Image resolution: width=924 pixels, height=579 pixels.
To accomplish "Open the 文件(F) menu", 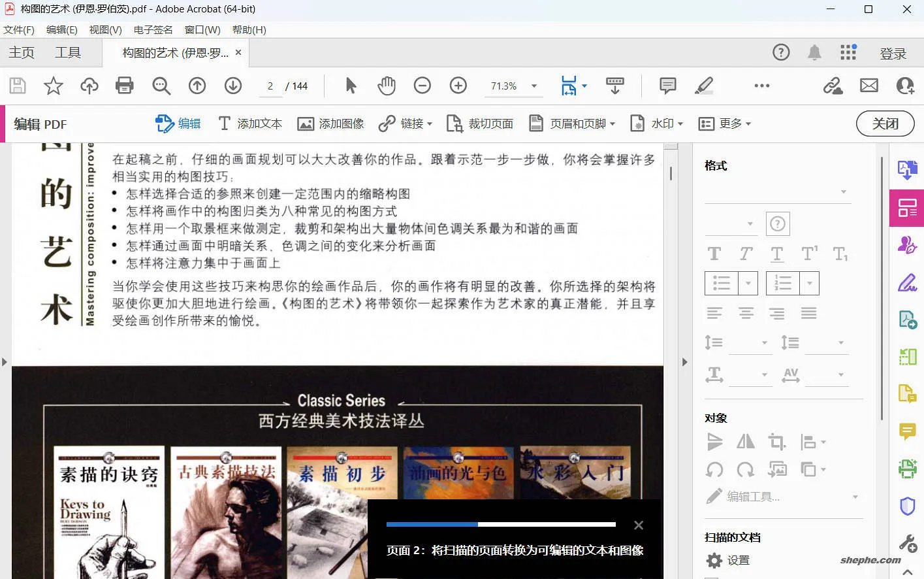I will click(19, 30).
